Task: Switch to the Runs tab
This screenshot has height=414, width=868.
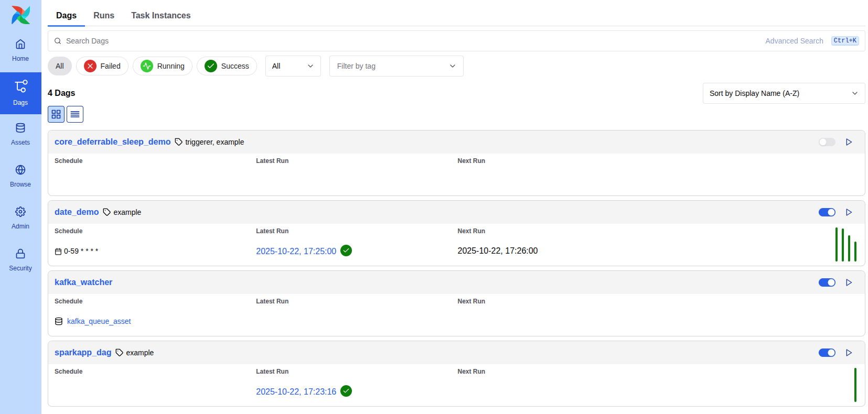Action: (104, 15)
